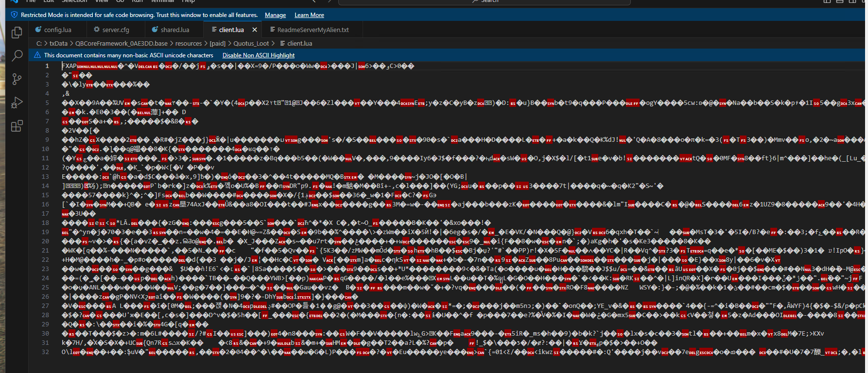Click the Manage link in Restricted Mode banner
868x373 pixels.
click(x=275, y=15)
